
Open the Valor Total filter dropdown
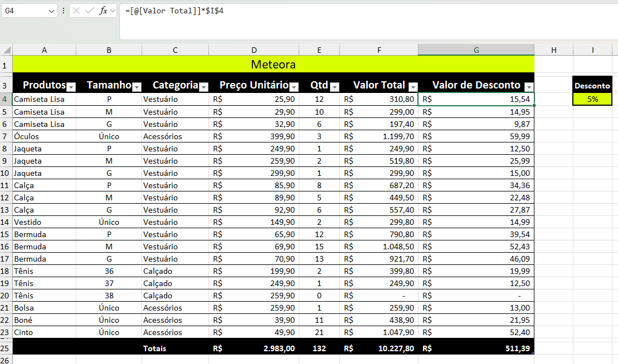[413, 87]
